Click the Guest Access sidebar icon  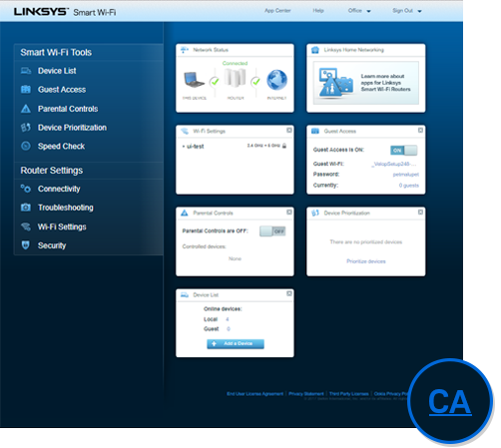point(26,90)
